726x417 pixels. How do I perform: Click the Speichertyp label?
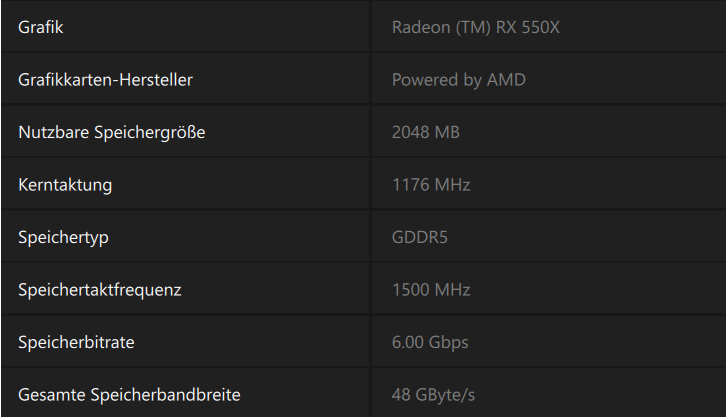click(63, 237)
